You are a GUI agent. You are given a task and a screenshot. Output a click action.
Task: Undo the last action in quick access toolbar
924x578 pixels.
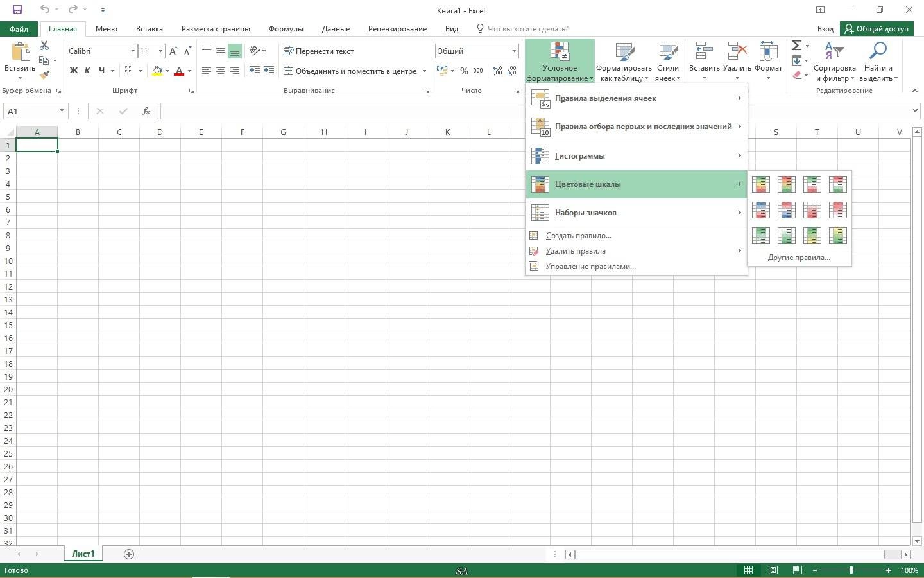point(44,10)
